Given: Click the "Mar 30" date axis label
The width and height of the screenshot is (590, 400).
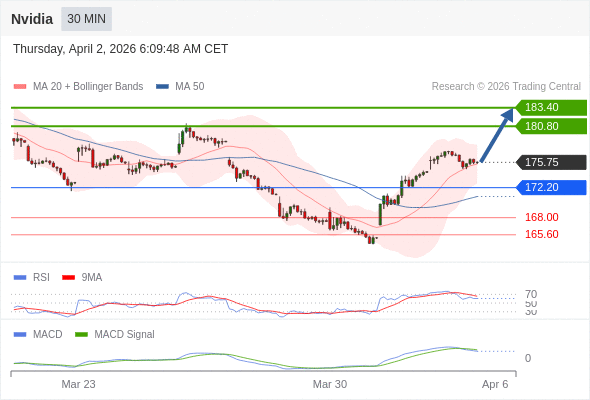Looking at the screenshot, I should 330,384.
